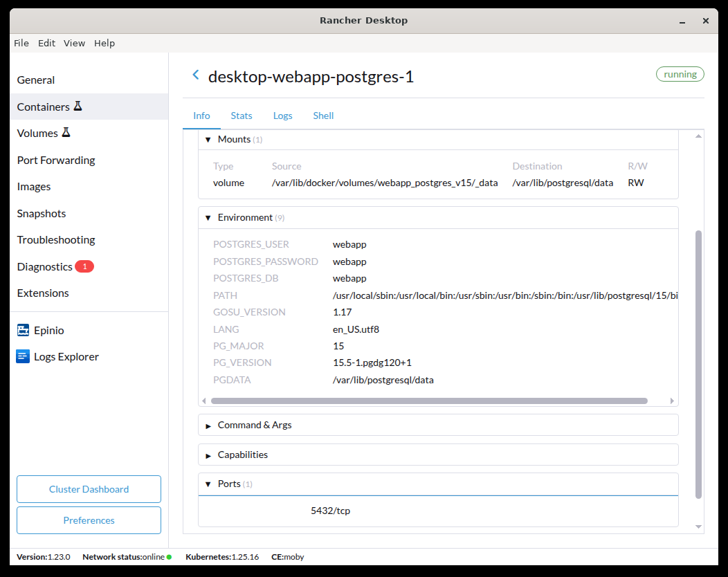The image size is (728, 577).
Task: Click the PG_VERSION value 15.5-1.pgdg120+1
Action: pos(372,363)
